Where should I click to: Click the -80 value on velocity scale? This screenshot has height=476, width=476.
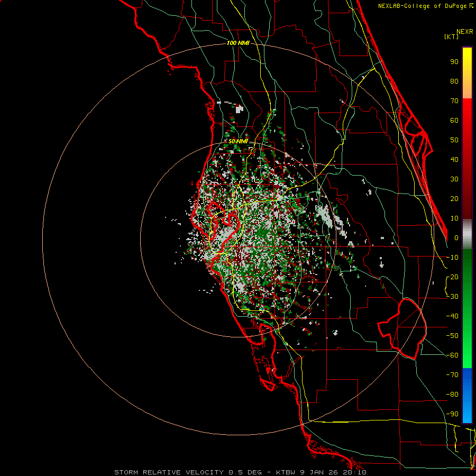click(452, 395)
